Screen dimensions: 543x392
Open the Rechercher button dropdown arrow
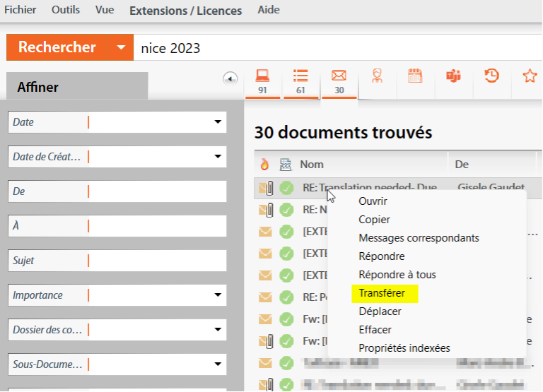point(120,48)
